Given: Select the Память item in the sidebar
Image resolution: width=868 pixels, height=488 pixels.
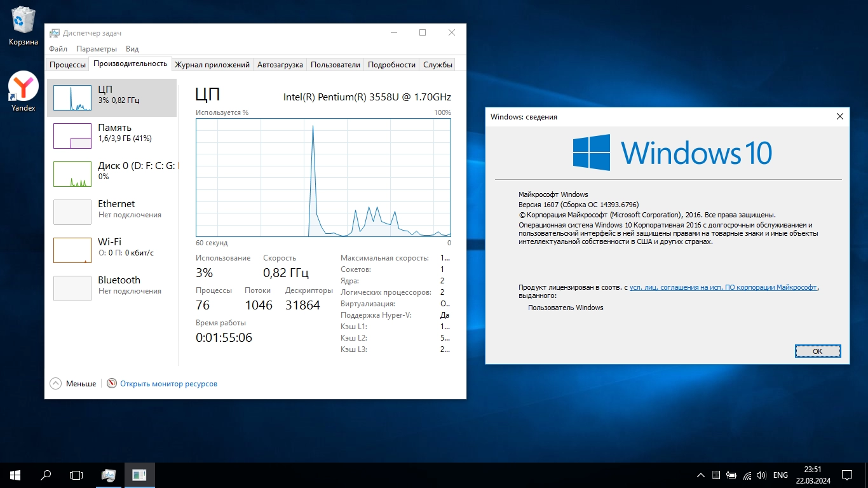Looking at the screenshot, I should (x=112, y=136).
